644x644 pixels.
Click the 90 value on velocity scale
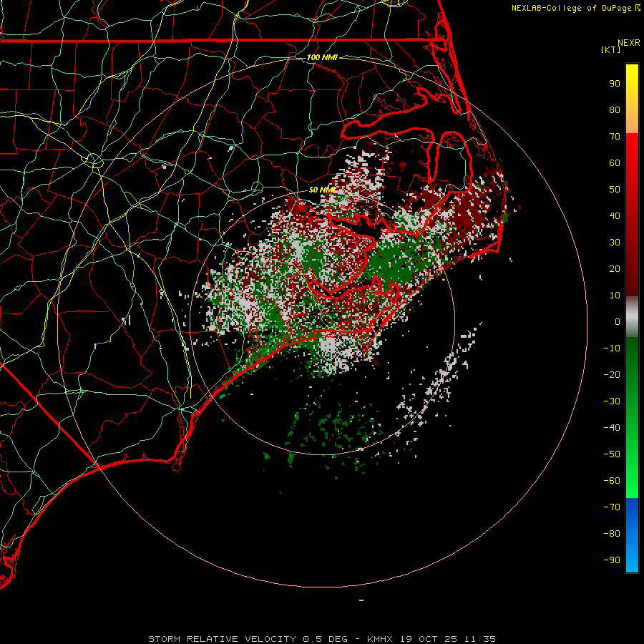click(615, 84)
